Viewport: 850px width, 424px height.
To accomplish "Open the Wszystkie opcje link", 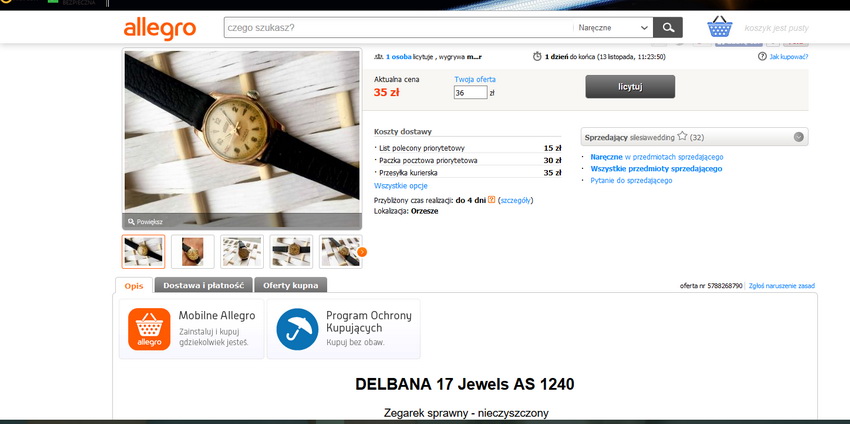I will tap(401, 186).
